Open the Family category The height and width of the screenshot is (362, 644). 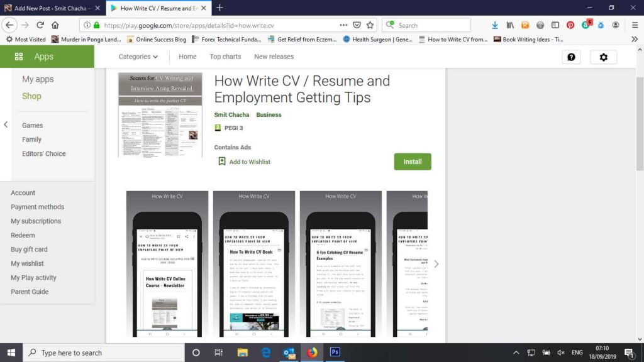pyautogui.click(x=31, y=140)
